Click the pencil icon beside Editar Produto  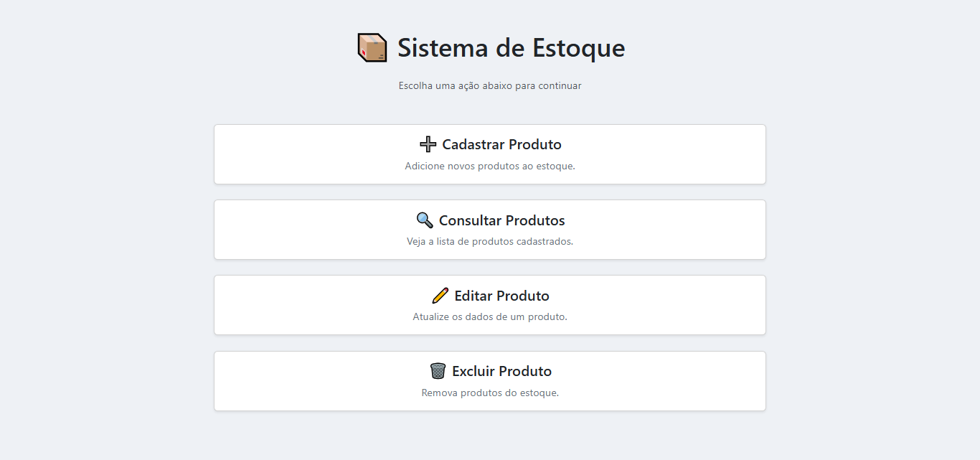440,295
